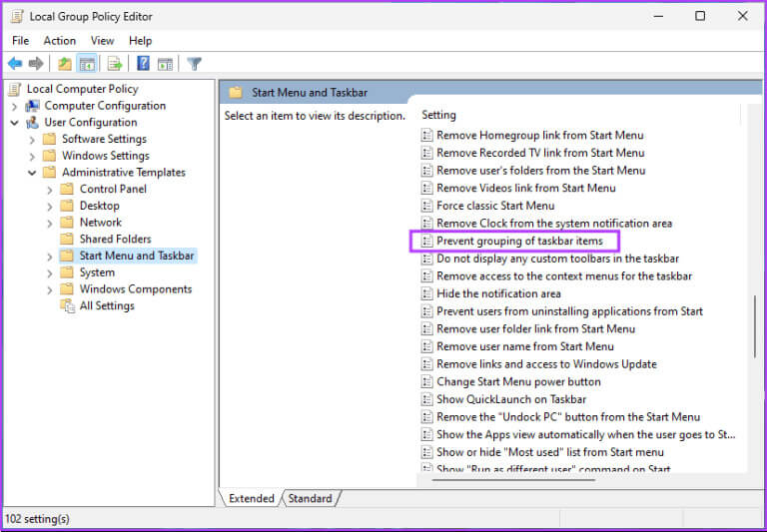
Task: Click the policy icon beside Show QuickLaunch on Taskbar
Action: [x=427, y=399]
